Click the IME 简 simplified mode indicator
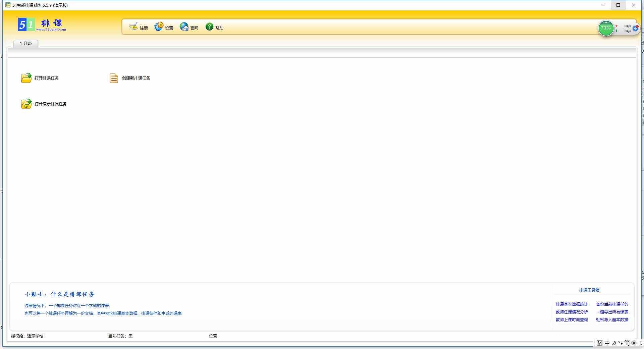The image size is (644, 349). point(627,343)
